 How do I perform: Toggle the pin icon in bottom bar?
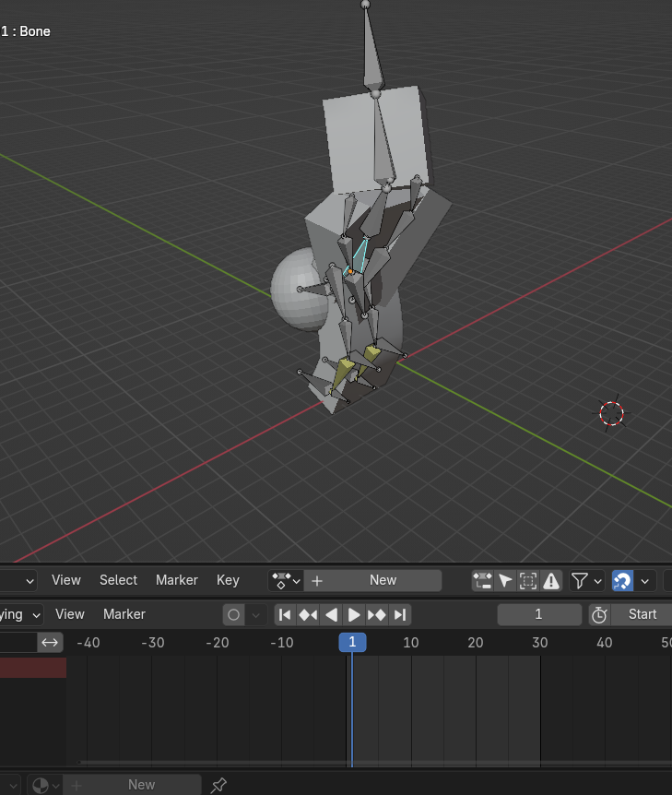coord(218,785)
